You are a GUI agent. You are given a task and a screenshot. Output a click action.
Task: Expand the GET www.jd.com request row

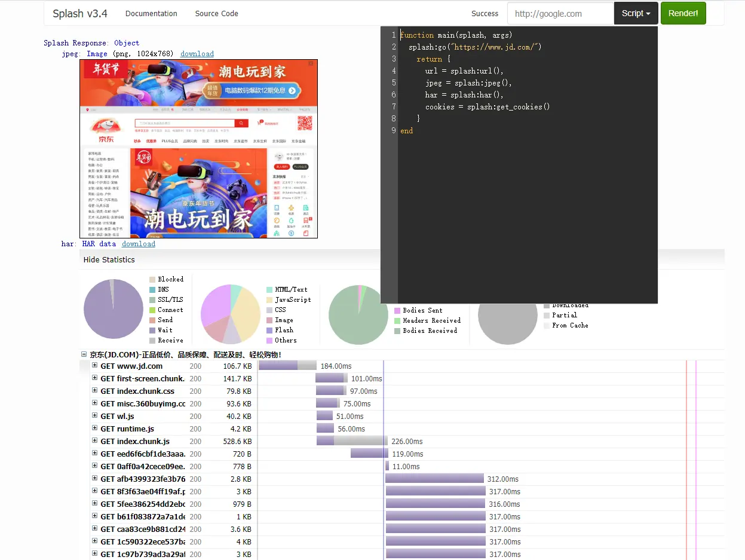click(x=94, y=365)
